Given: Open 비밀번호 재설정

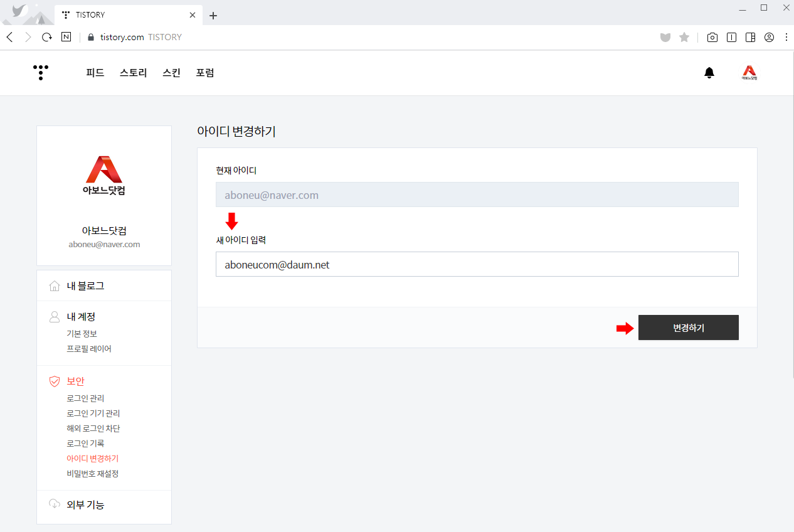Looking at the screenshot, I should pos(92,474).
